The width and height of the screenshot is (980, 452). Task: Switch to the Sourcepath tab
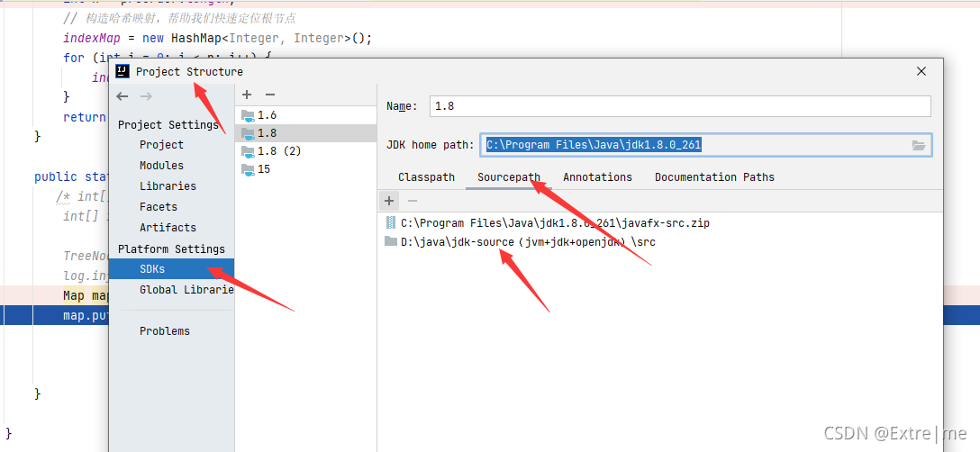pyautogui.click(x=509, y=176)
